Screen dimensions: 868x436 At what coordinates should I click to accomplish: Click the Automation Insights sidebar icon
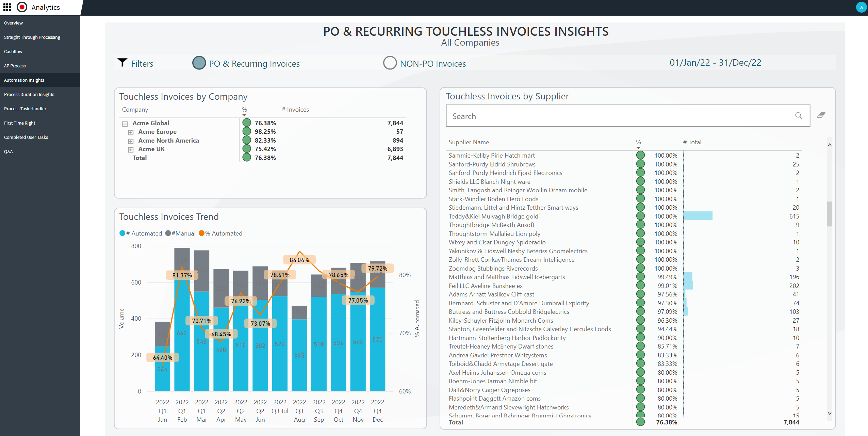click(25, 80)
